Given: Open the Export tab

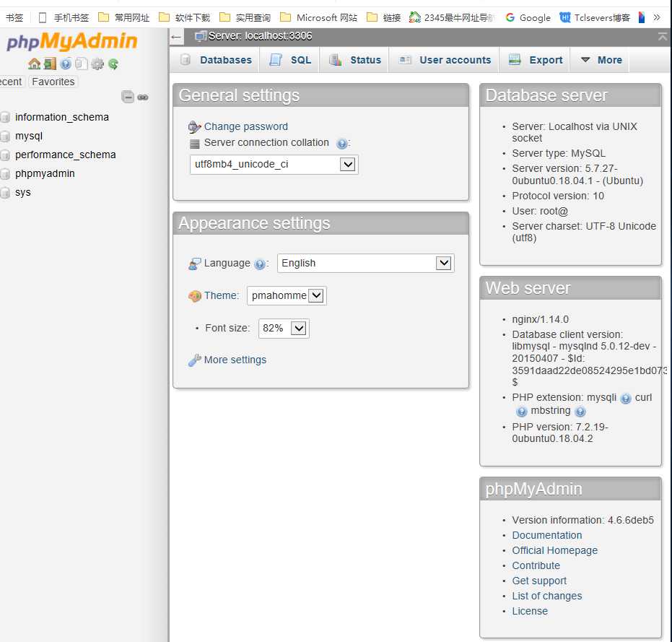Looking at the screenshot, I should [x=535, y=60].
